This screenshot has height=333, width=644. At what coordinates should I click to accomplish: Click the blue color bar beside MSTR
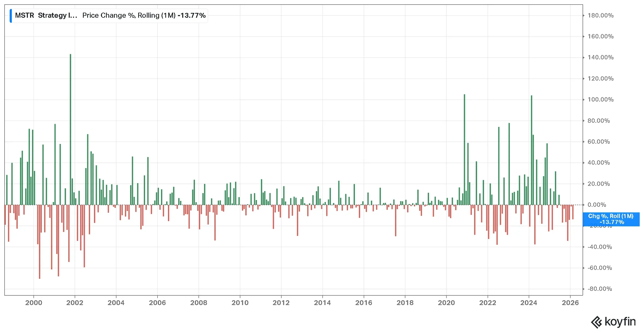pyautogui.click(x=11, y=16)
